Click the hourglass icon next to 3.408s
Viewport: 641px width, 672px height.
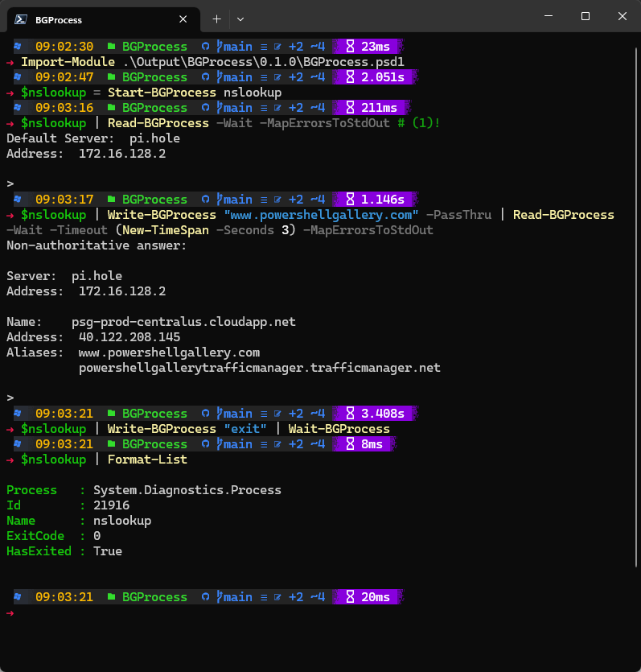(351, 414)
